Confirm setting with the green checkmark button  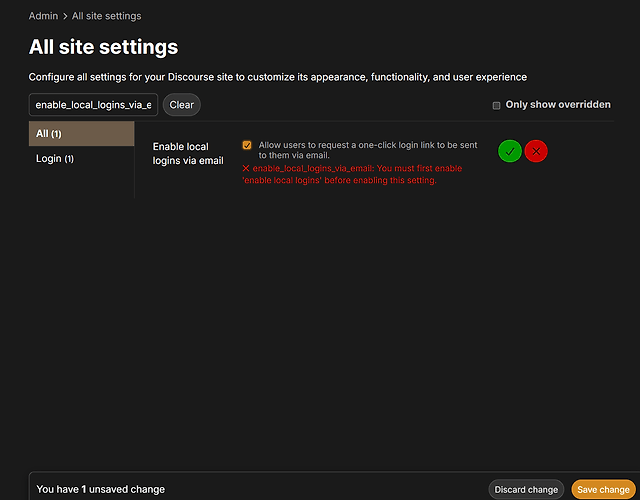[509, 151]
